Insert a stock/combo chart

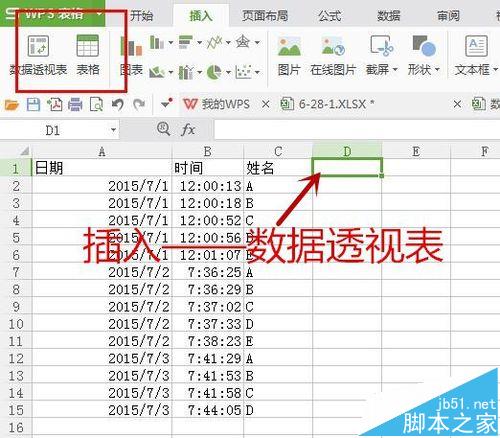(x=186, y=72)
